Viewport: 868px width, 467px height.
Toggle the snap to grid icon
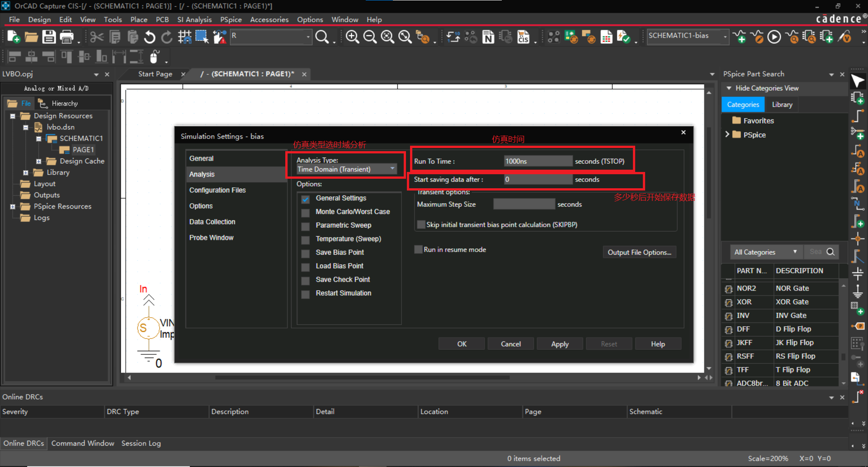(x=184, y=37)
